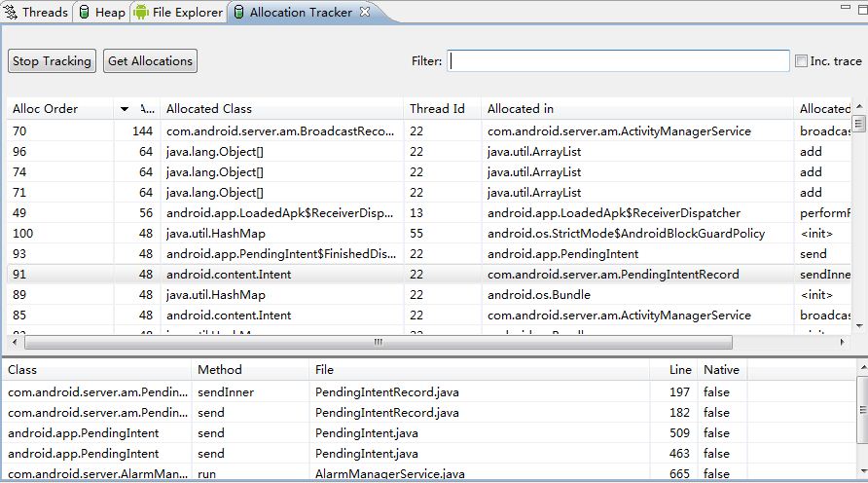
Task: Click stack trace vertical scrollbar thumb
Action: [862, 410]
